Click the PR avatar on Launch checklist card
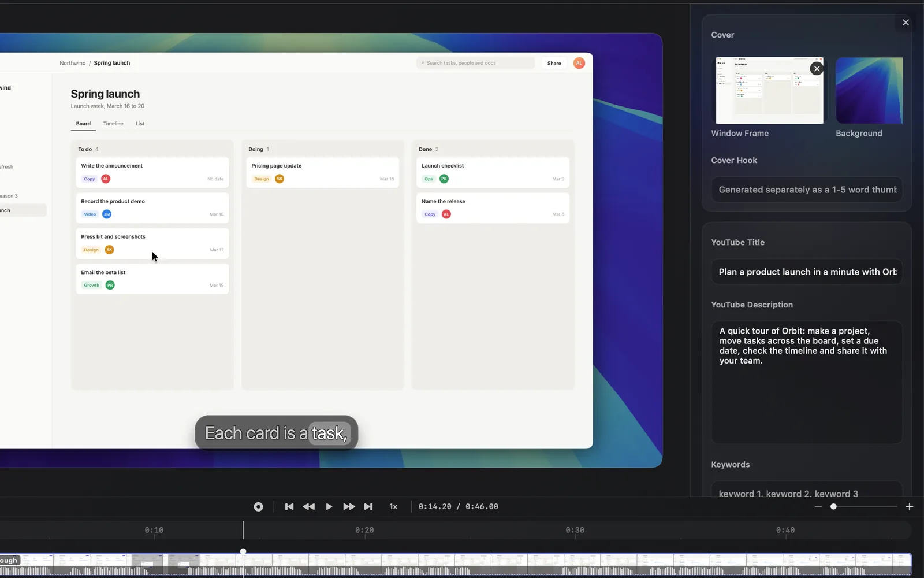 coord(444,179)
